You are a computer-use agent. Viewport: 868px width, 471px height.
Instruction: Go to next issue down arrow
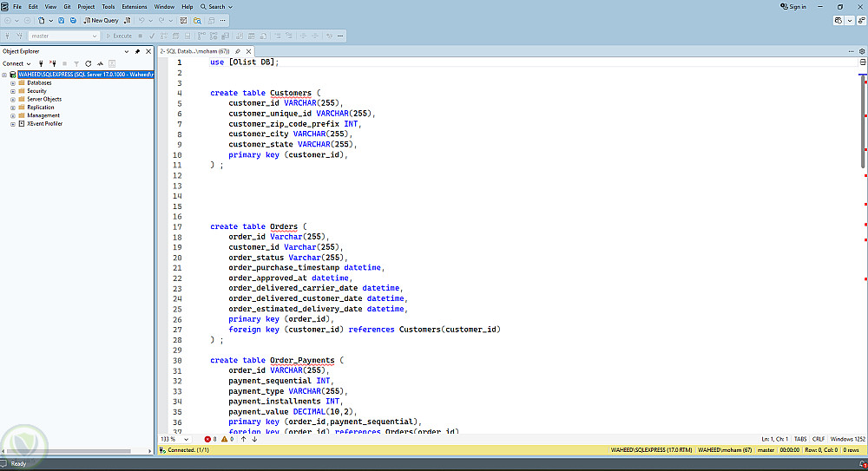(x=254, y=439)
